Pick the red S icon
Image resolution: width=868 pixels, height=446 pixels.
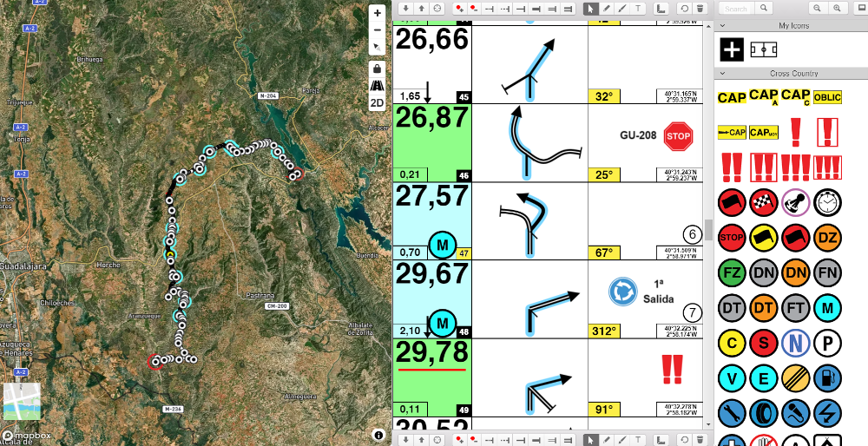click(763, 343)
